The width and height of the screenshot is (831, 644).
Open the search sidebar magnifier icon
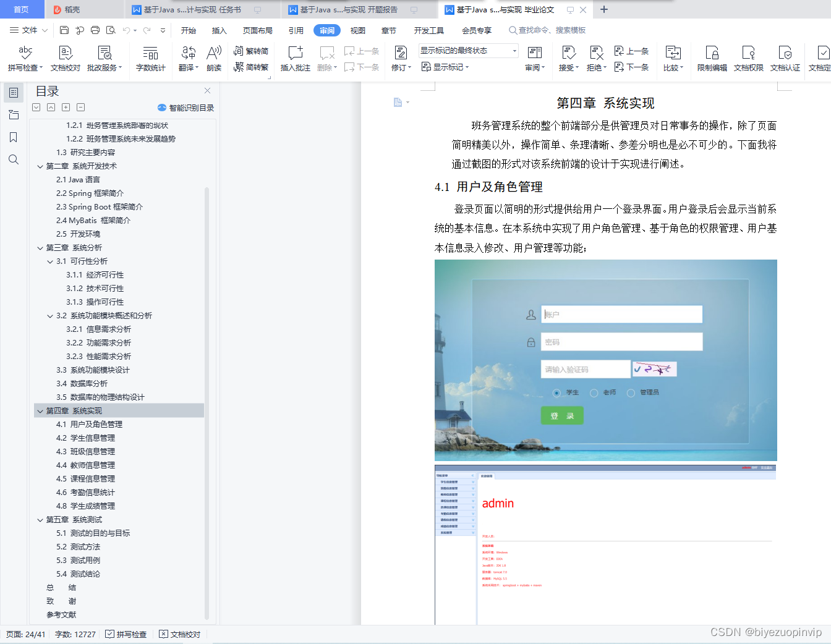(14, 159)
